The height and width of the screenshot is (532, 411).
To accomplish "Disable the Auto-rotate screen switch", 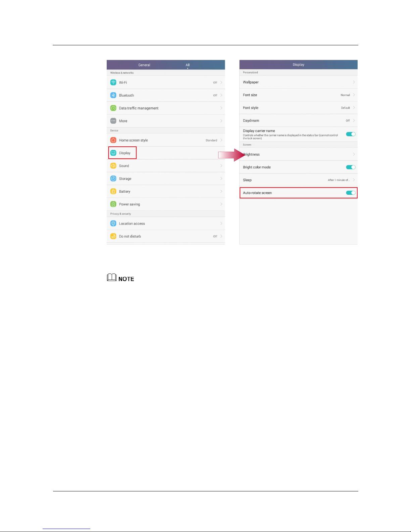I will 351,193.
